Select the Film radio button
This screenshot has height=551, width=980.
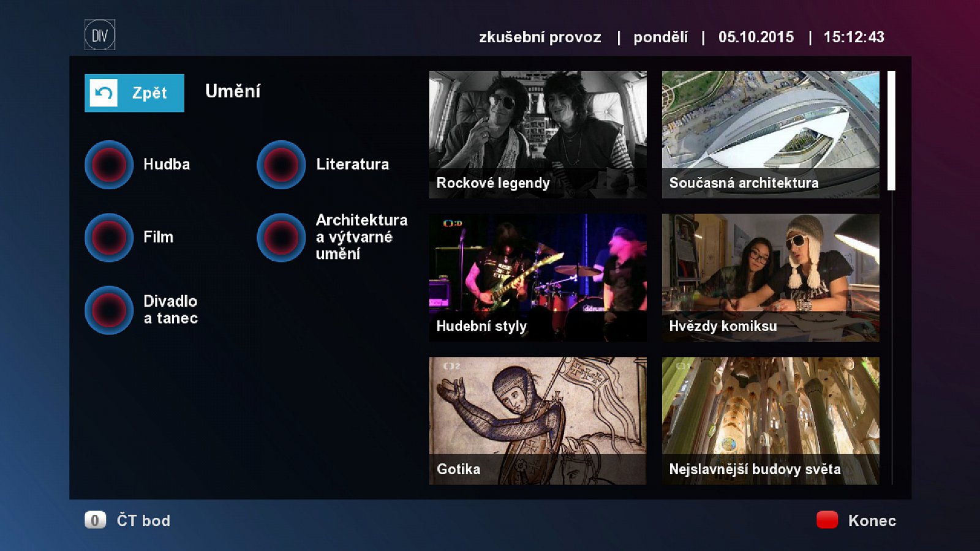click(x=108, y=238)
